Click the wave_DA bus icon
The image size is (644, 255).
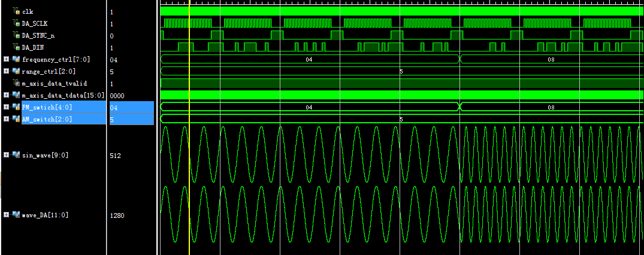click(x=16, y=215)
